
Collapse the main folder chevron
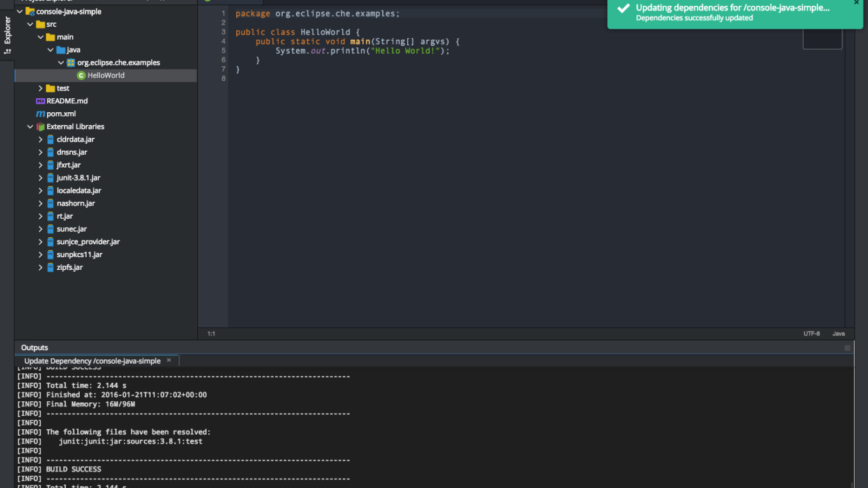[x=40, y=37]
